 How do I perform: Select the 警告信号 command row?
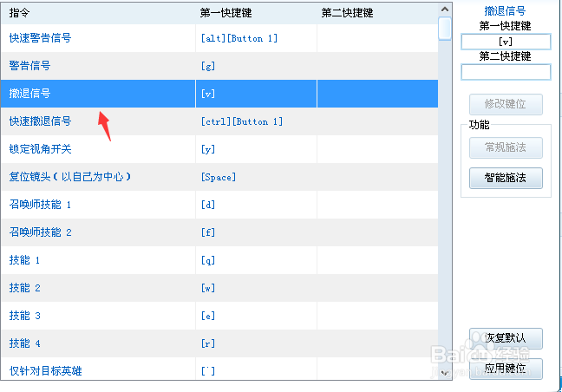(219, 66)
